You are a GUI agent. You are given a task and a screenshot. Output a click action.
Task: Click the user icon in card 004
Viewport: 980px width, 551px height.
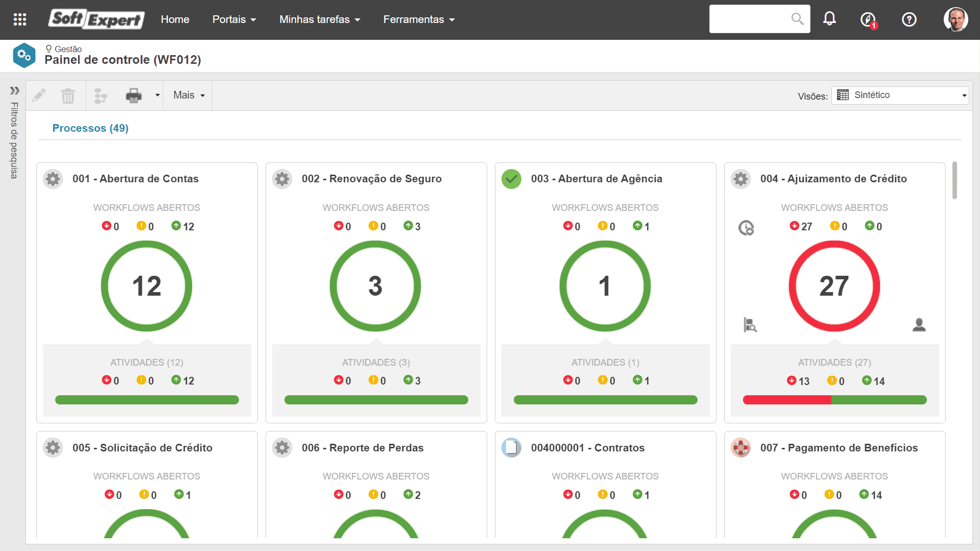pyautogui.click(x=919, y=325)
